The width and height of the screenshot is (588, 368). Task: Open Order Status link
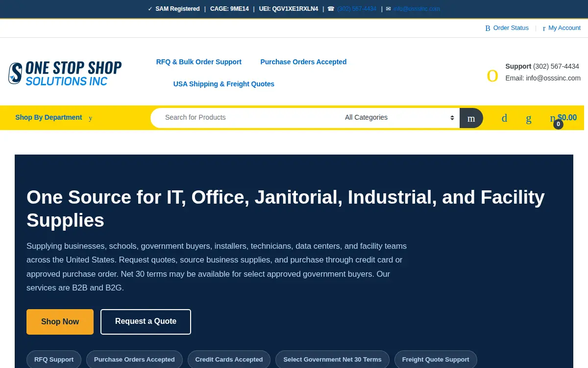(511, 28)
